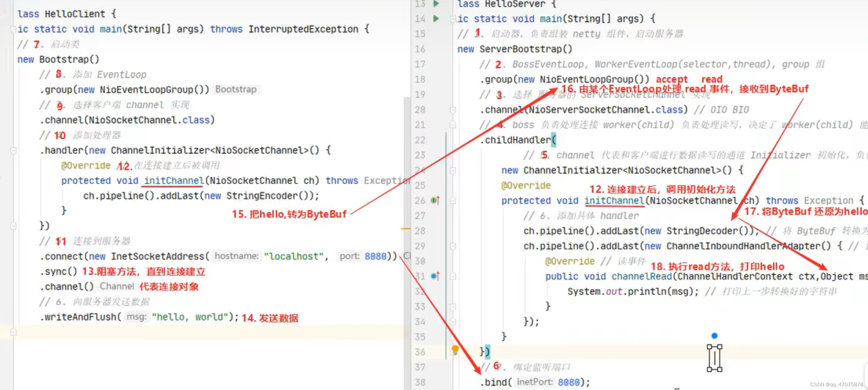Click InterruptedException in HelloClient main signature
The image size is (868, 390).
[303, 29]
